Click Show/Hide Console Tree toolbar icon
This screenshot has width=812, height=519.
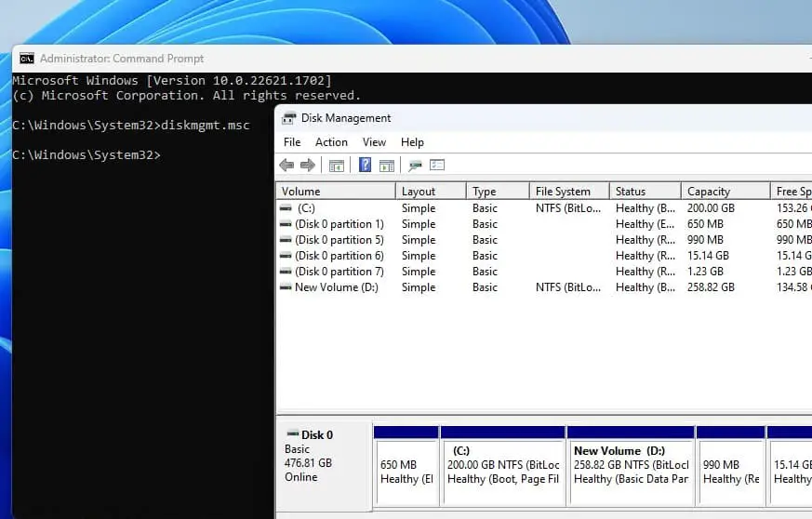(337, 166)
